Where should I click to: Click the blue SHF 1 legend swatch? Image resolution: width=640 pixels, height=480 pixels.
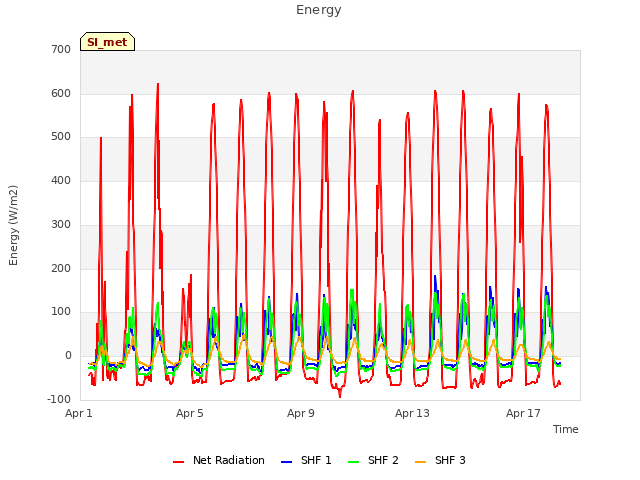click(x=287, y=462)
